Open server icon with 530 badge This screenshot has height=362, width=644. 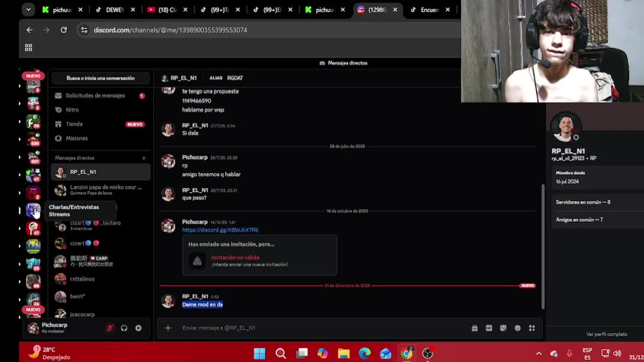tap(33, 139)
